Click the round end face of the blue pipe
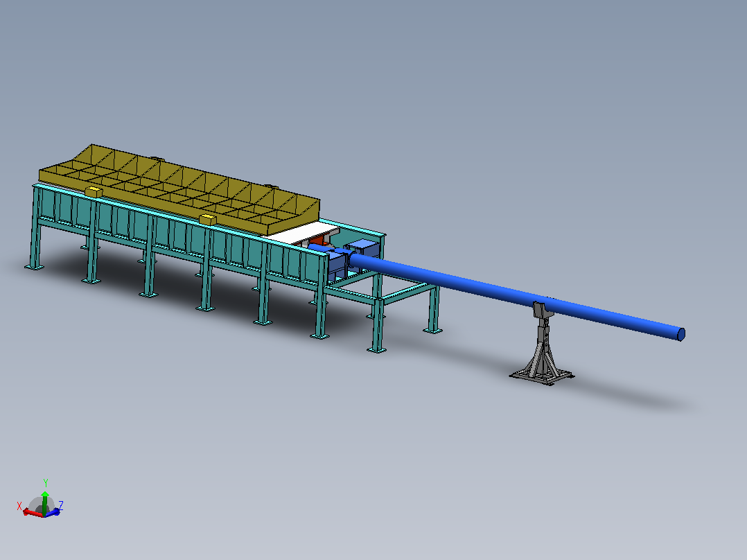The width and height of the screenshot is (747, 560). tap(681, 335)
